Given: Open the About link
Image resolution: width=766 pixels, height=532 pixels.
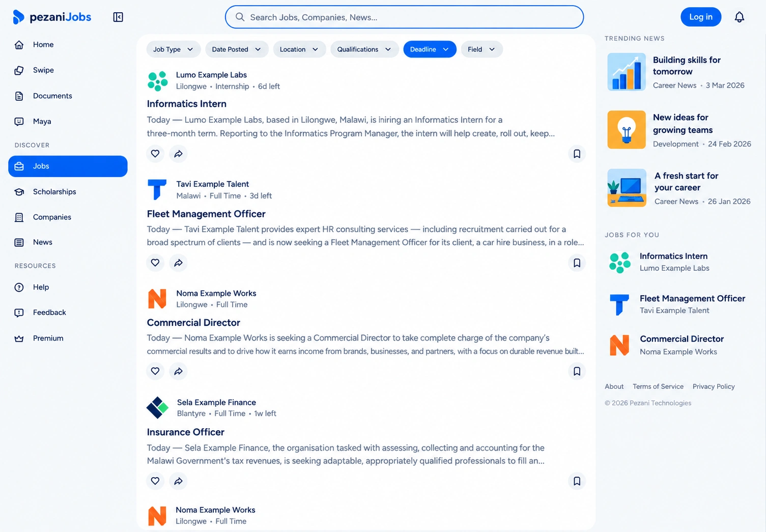Looking at the screenshot, I should point(614,386).
